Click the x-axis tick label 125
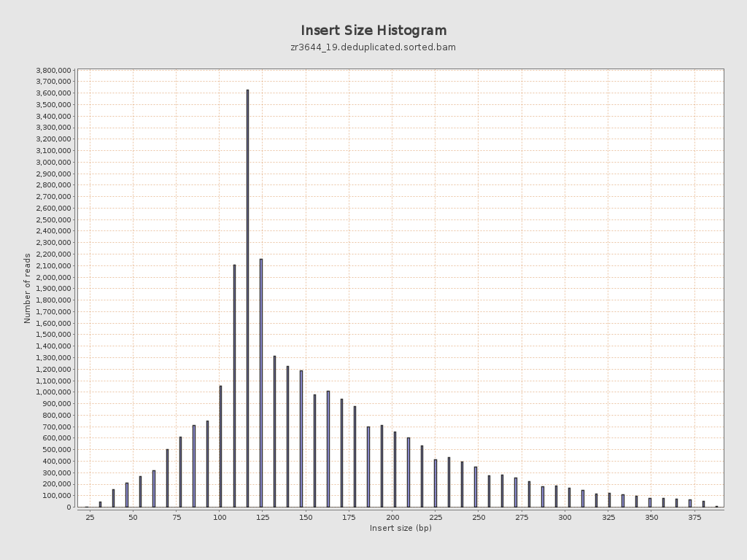This screenshot has height=560, width=747. tap(263, 517)
